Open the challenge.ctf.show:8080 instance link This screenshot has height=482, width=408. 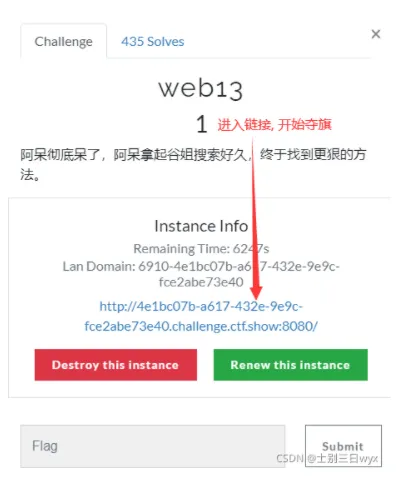(x=201, y=316)
